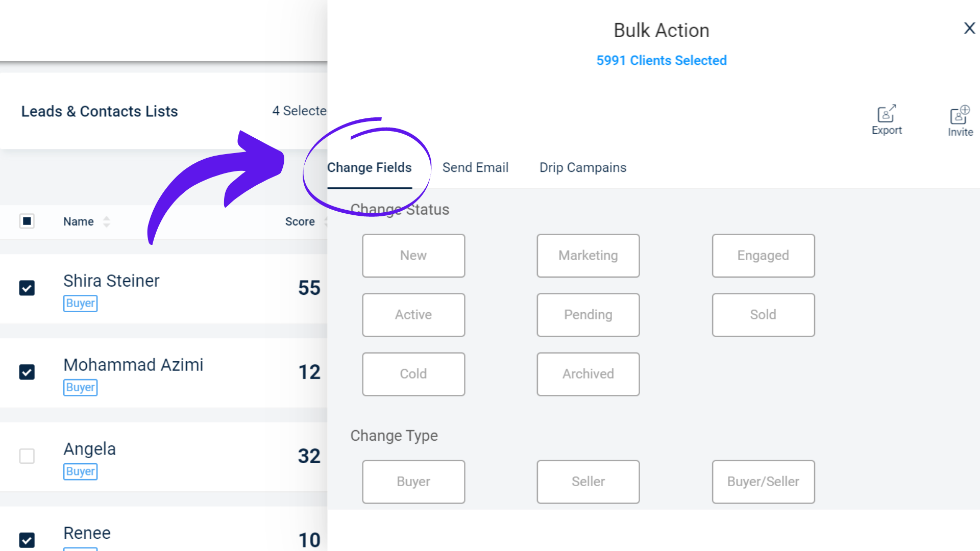Close the Bulk Action panel
The height and width of the screenshot is (551, 980).
969,28
